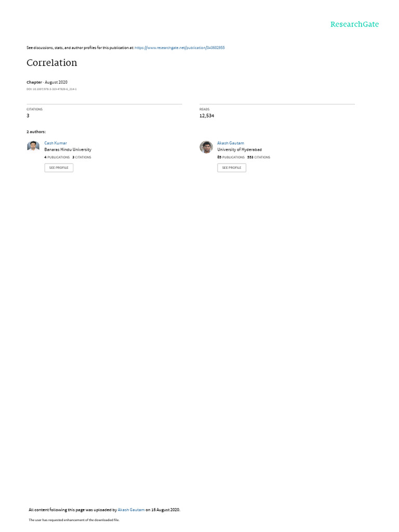Click the Correlation publication title
This screenshot has width=399, height=532.
(x=52, y=63)
